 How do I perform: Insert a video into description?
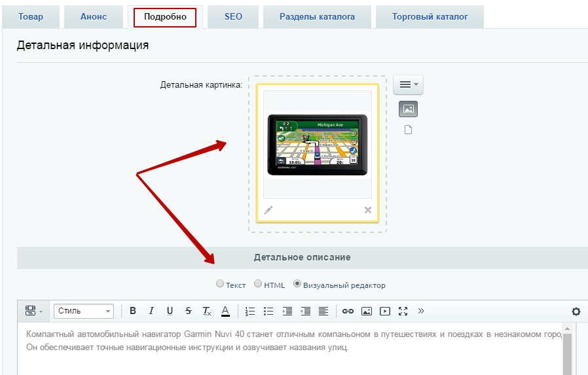pyautogui.click(x=385, y=311)
